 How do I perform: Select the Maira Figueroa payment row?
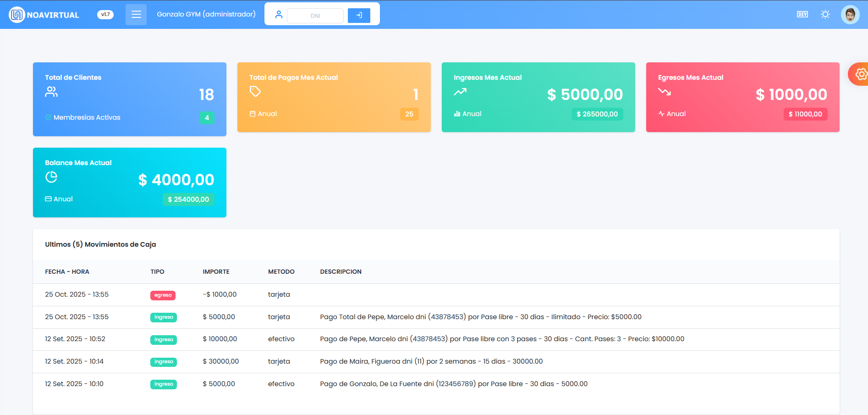(431, 362)
